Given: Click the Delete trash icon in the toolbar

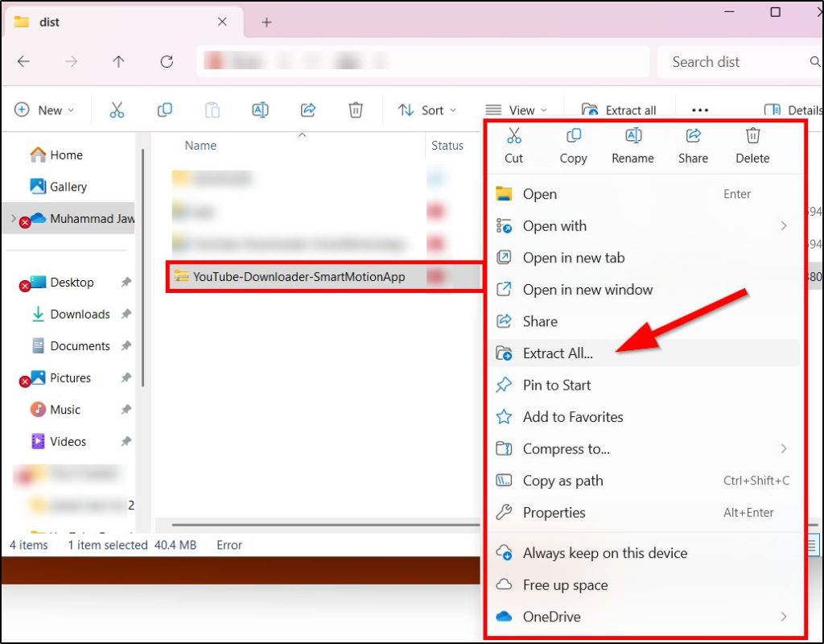Looking at the screenshot, I should click(356, 109).
